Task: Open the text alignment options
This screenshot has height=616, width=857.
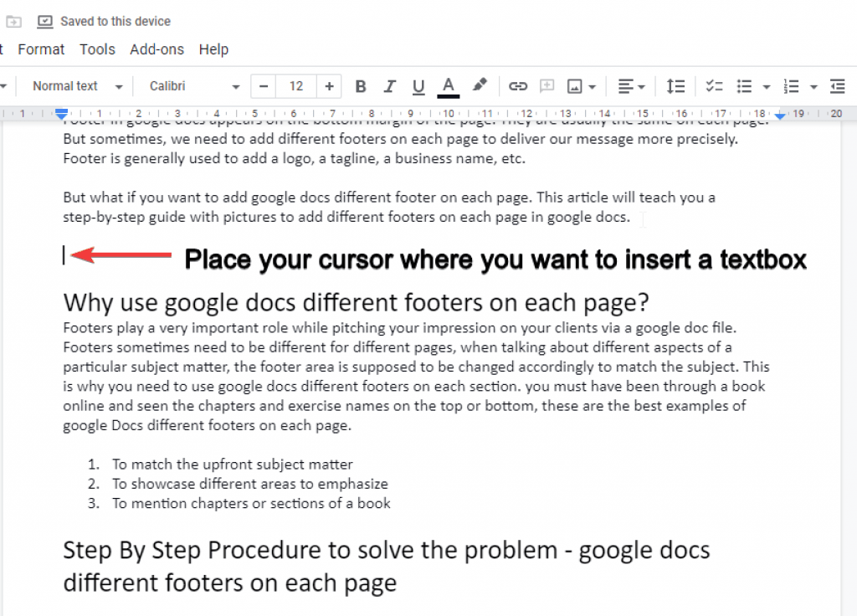Action: tap(631, 86)
